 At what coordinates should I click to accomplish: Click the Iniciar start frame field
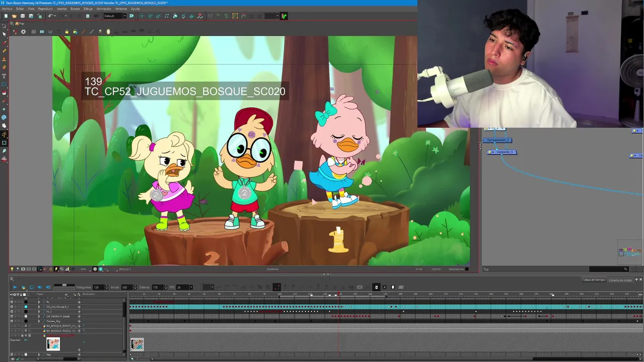[x=127, y=287]
